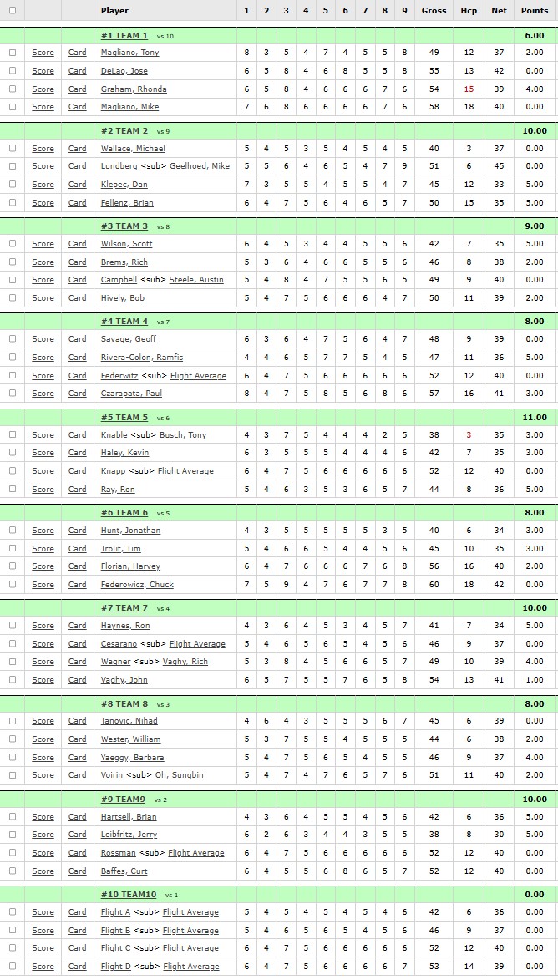Tick the checkbox for Magliano, Tony
The width and height of the screenshot is (558, 980).
click(x=13, y=53)
